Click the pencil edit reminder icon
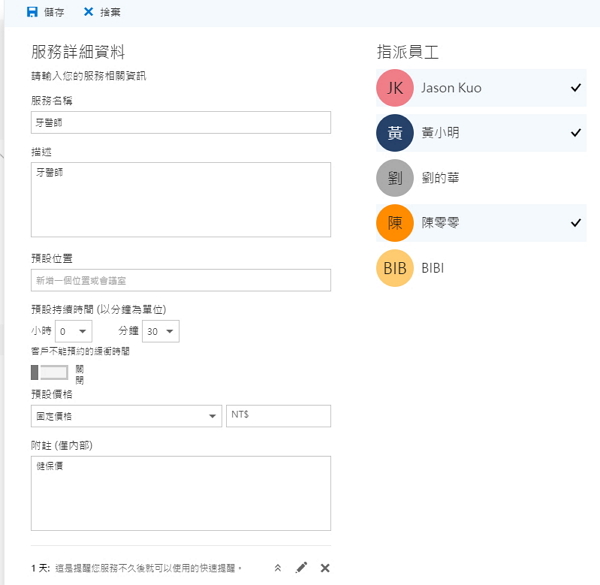This screenshot has height=585, width=600. point(302,567)
